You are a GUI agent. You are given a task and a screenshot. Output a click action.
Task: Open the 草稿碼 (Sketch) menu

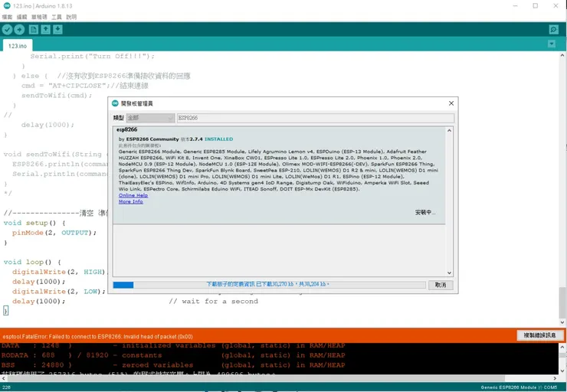point(39,17)
